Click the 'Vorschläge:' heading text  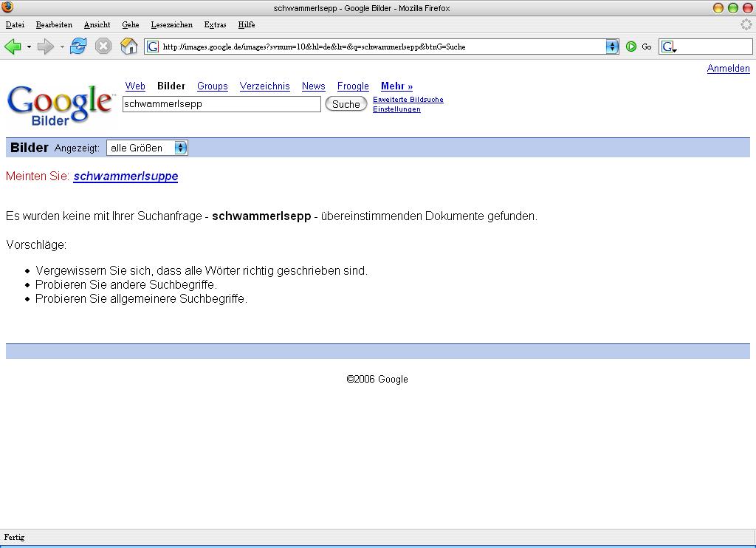click(36, 245)
